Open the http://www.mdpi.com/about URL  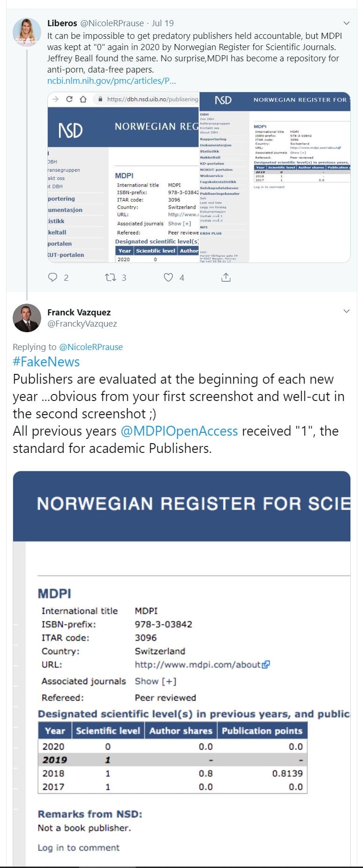pos(197,664)
